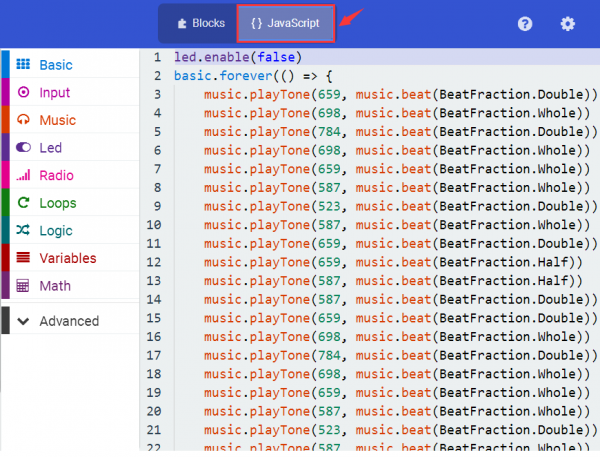Switch to the JavaScript editor tab
This screenshot has width=600, height=457.
tap(285, 23)
